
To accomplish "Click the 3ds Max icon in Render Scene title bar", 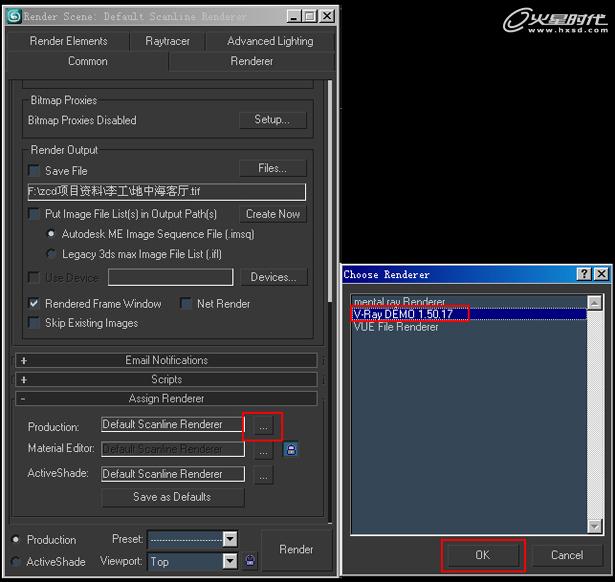I will point(14,16).
